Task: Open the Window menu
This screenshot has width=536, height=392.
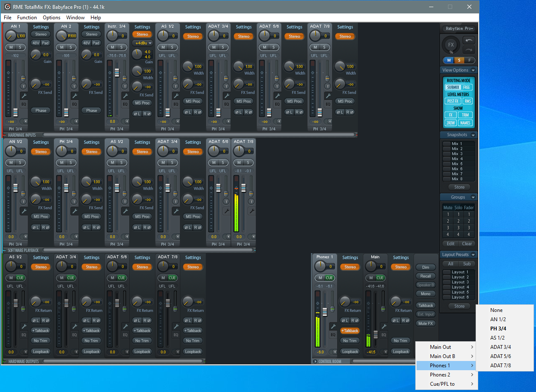Action: tap(75, 17)
